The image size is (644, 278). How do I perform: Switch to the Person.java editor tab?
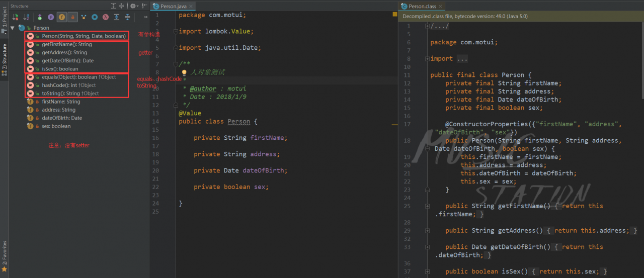coord(173,7)
